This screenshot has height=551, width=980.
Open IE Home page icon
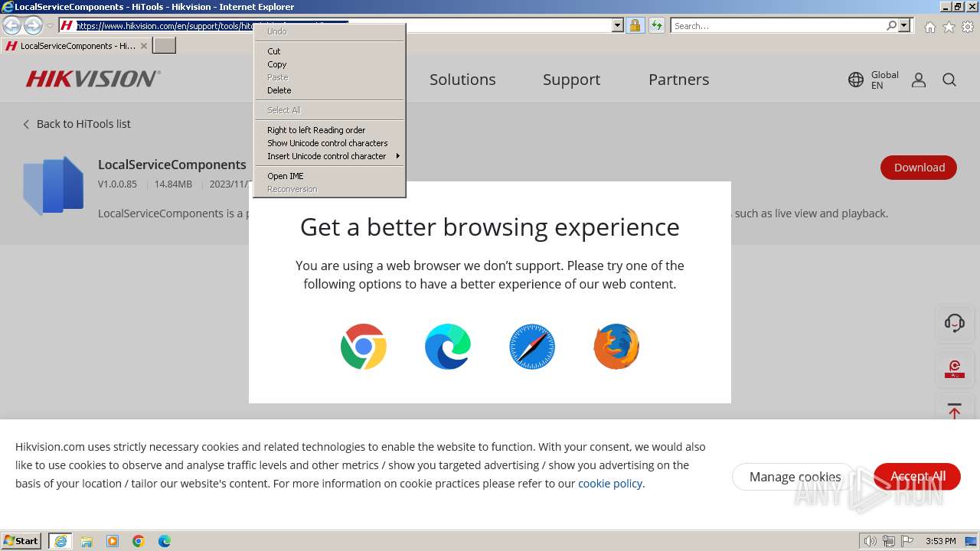click(x=929, y=27)
